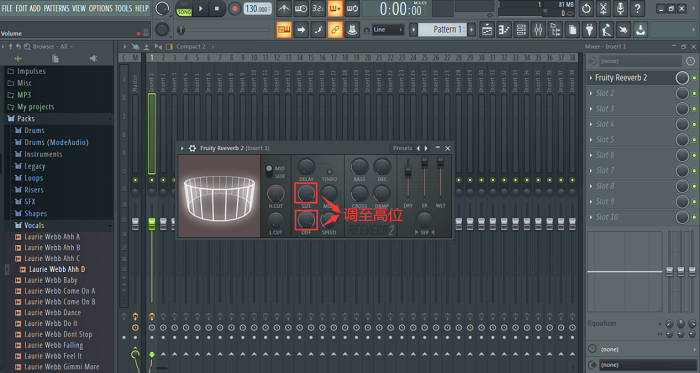
Task: Open the Mixer view toolbar icon
Action: coord(538,30)
